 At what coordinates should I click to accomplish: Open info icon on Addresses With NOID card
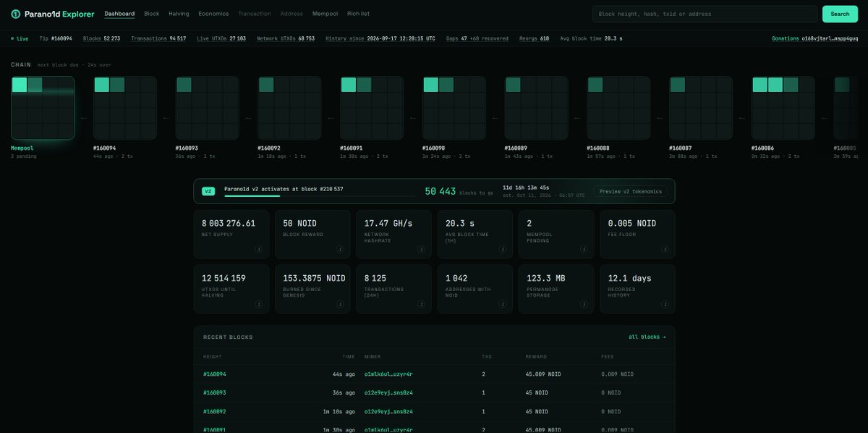[503, 304]
